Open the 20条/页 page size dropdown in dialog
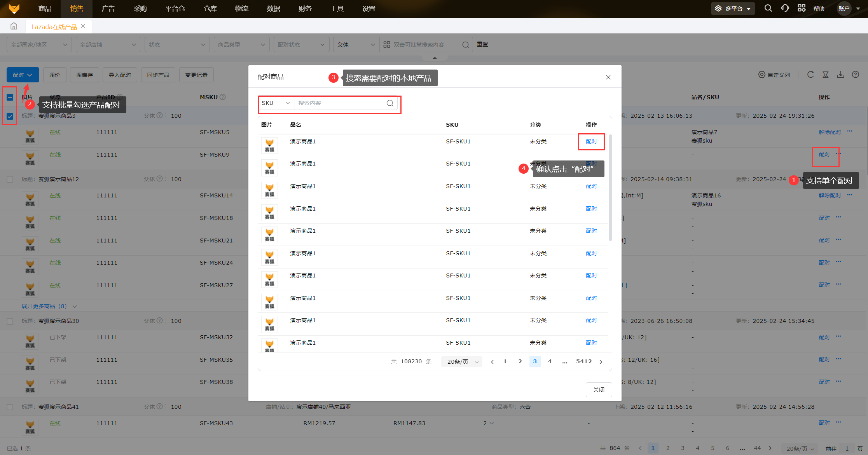868x455 pixels. (462, 362)
